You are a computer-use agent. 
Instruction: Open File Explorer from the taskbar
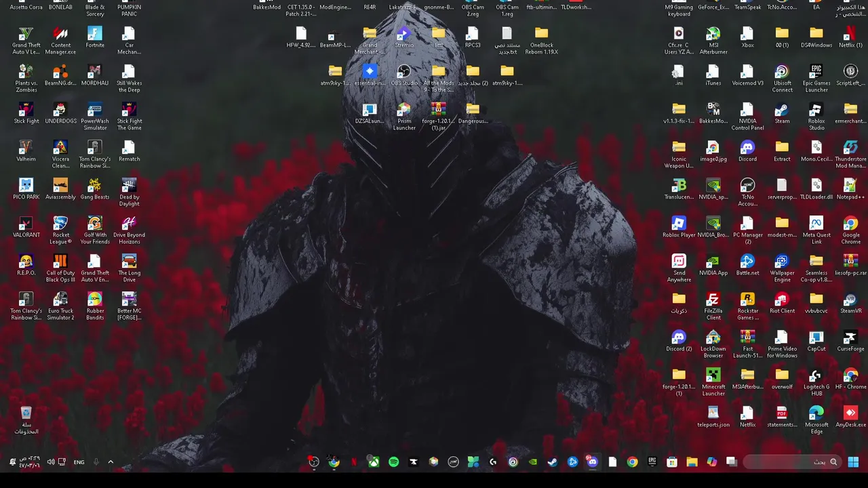692,462
